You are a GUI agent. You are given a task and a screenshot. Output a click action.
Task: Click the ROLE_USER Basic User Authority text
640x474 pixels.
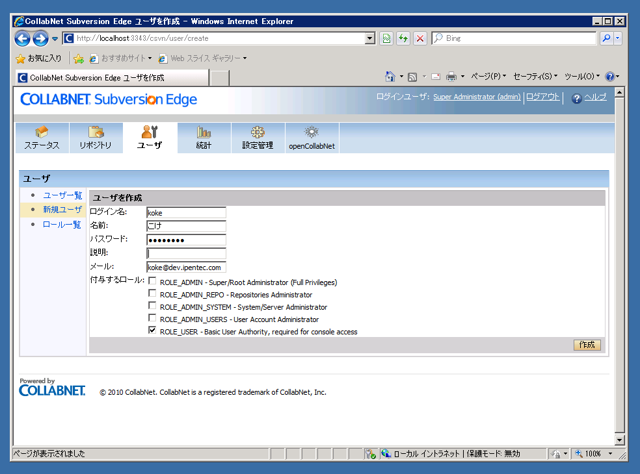point(258,332)
